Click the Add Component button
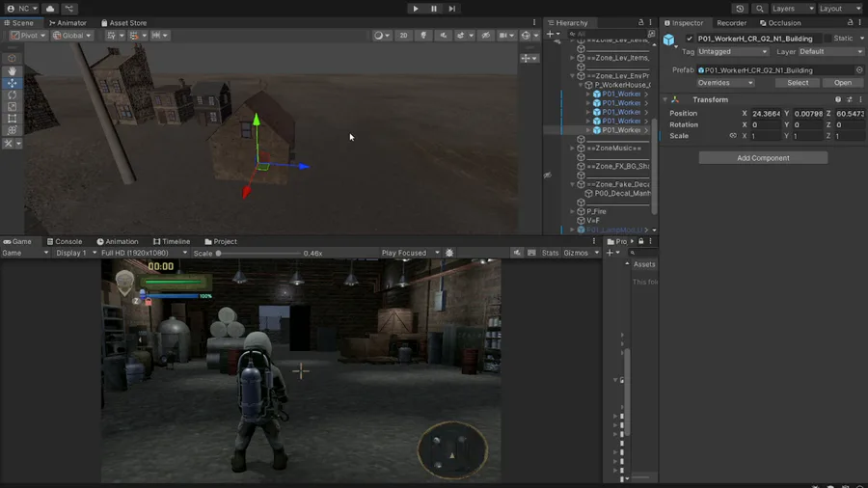Screen dimensions: 868x488 tap(763, 158)
